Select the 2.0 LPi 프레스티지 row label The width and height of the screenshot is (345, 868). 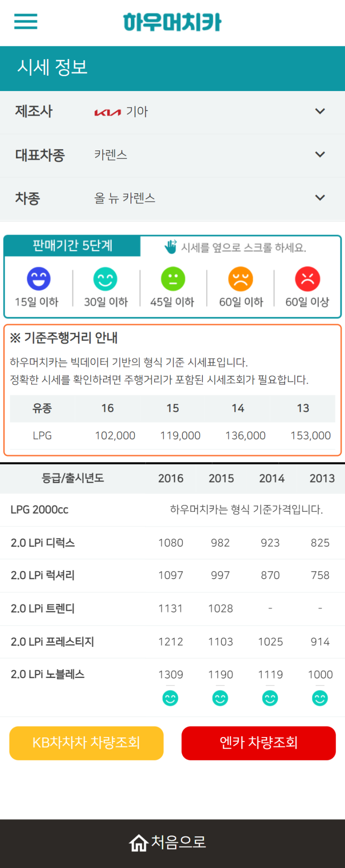click(x=52, y=642)
